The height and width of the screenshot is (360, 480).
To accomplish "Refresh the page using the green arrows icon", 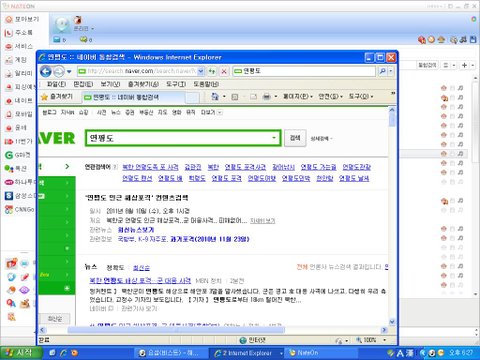I will [x=212, y=71].
